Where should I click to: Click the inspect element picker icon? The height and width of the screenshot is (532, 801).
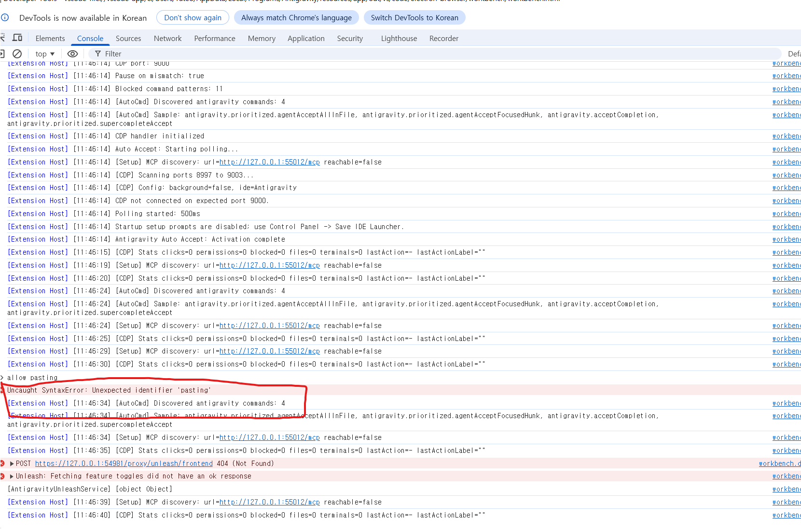2,38
